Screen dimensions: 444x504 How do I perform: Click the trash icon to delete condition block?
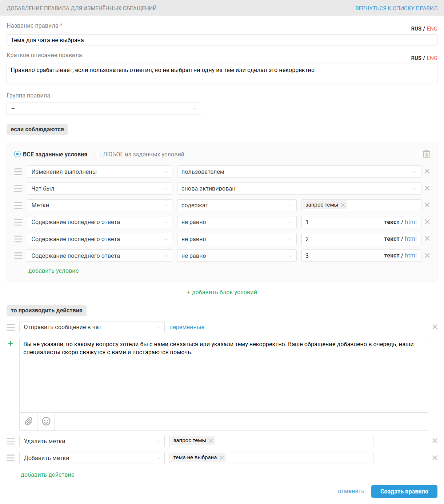tap(426, 154)
